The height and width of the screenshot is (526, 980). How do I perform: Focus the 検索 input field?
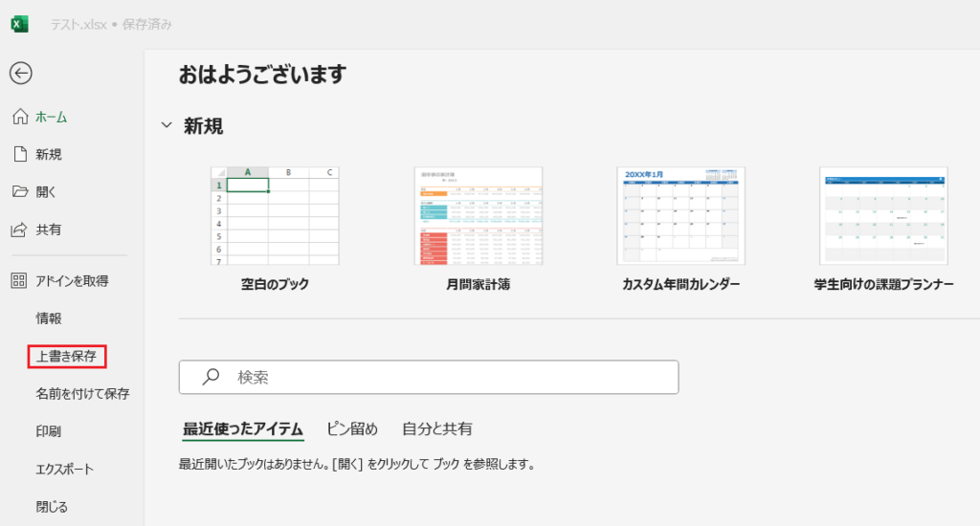pyautogui.click(x=429, y=377)
